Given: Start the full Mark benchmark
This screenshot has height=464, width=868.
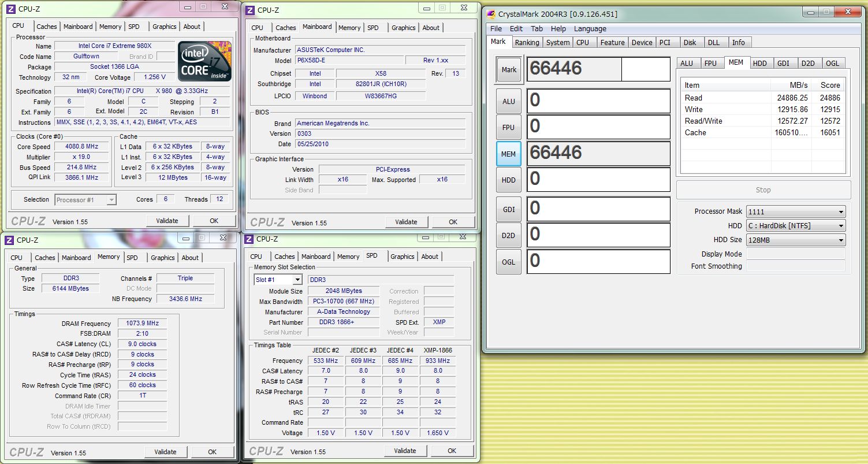Looking at the screenshot, I should point(509,70).
